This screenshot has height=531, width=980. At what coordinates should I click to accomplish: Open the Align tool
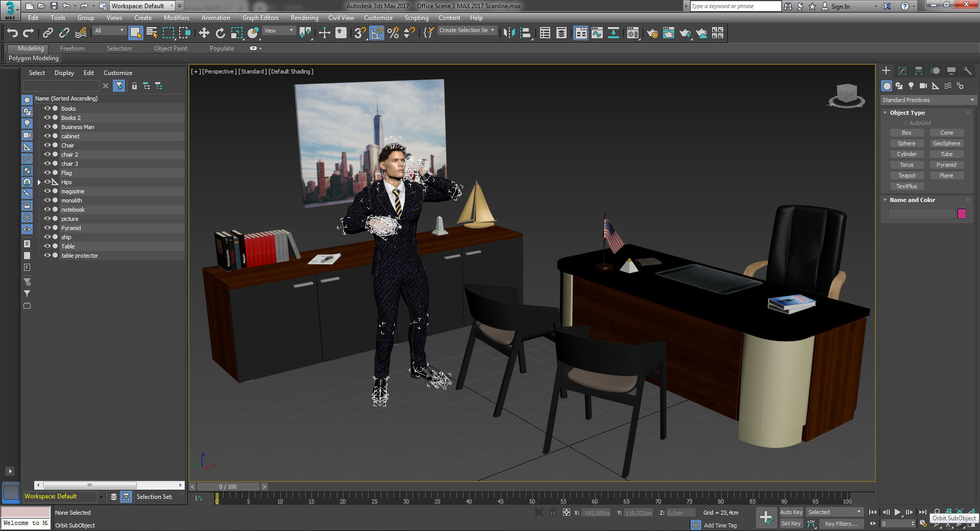coord(525,33)
